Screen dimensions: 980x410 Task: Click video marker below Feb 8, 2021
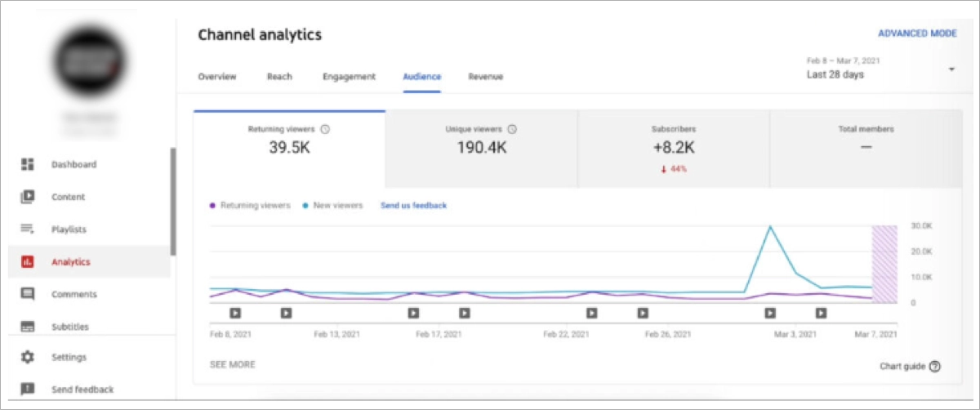tap(235, 312)
